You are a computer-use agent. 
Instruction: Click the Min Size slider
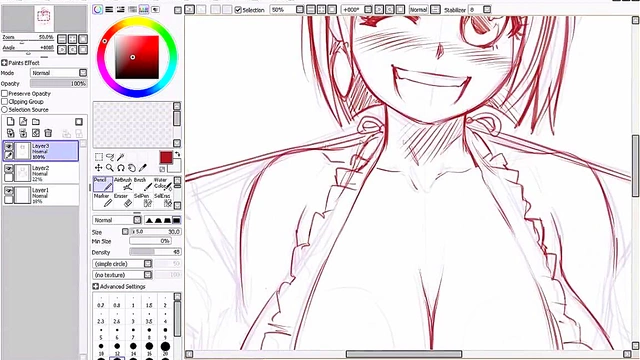point(150,241)
